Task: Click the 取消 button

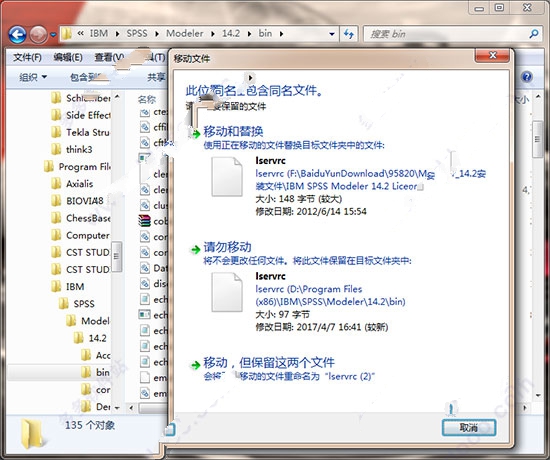Action: tap(469, 427)
